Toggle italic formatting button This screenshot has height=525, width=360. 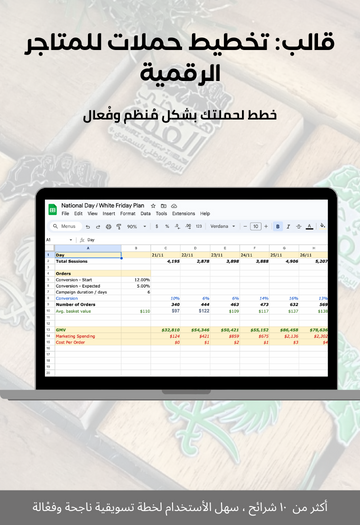coord(288,227)
